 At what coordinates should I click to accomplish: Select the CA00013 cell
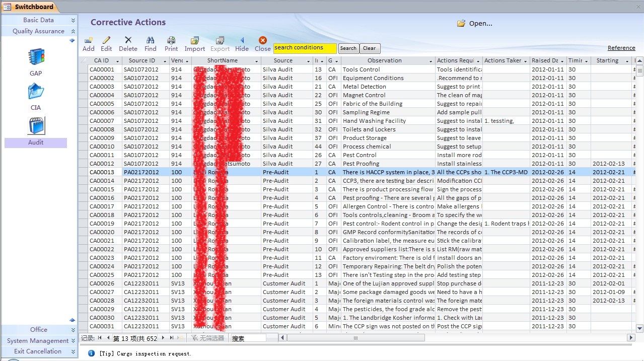[x=105, y=172]
